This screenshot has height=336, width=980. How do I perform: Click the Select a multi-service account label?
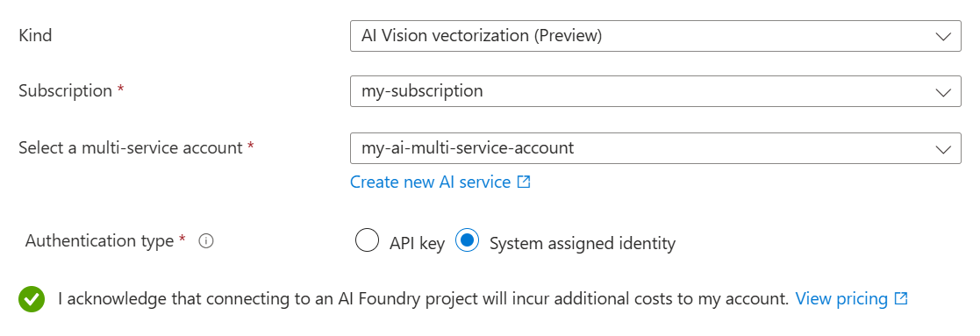tap(130, 148)
